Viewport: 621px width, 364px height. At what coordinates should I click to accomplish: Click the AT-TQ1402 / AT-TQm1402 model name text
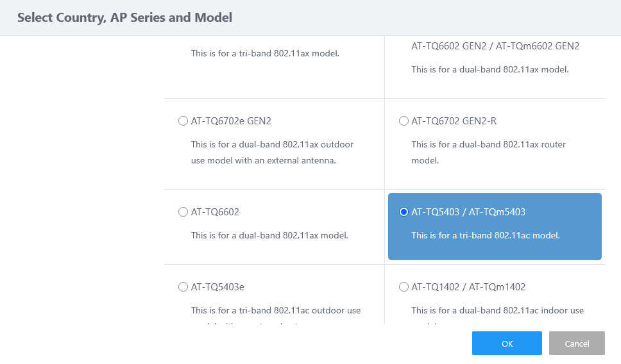pyautogui.click(x=468, y=287)
